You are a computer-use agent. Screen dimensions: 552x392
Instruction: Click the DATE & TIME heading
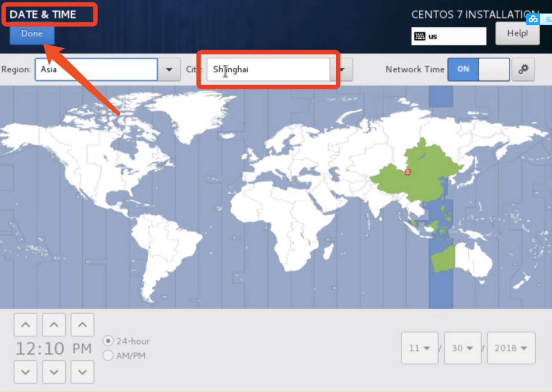coord(43,15)
